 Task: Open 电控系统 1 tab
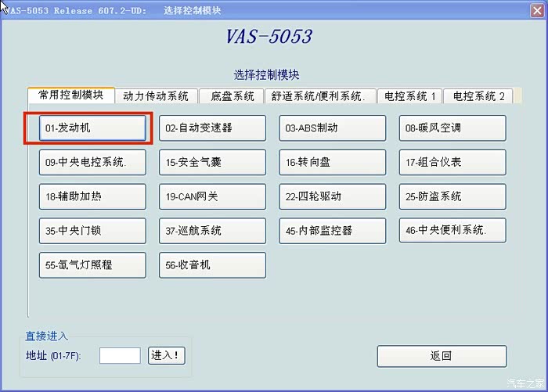(409, 96)
